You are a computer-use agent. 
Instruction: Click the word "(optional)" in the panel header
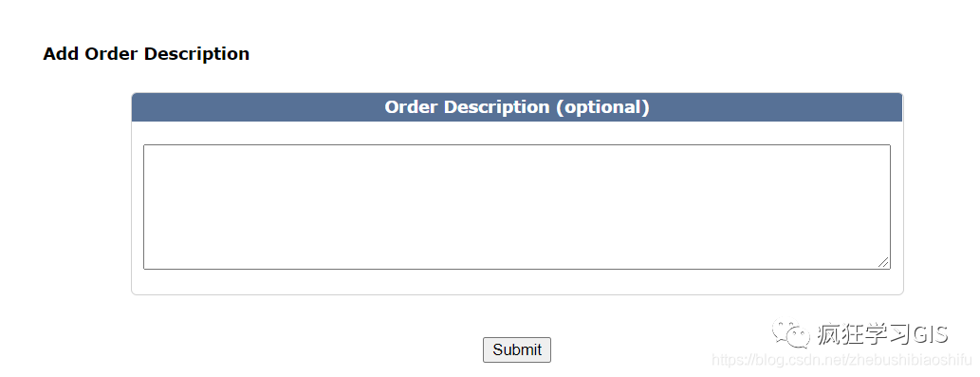[602, 107]
